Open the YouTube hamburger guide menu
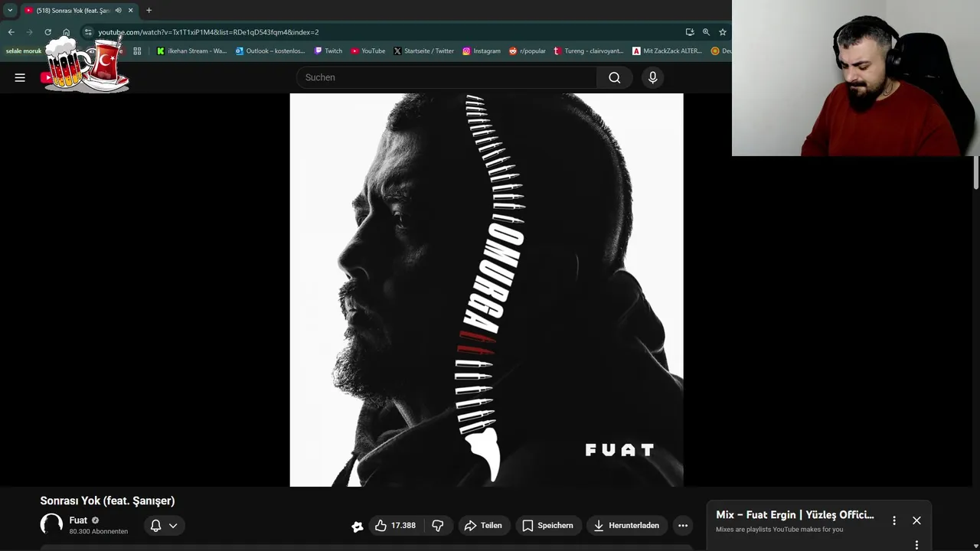Screen dimensions: 980x551 point(20,77)
